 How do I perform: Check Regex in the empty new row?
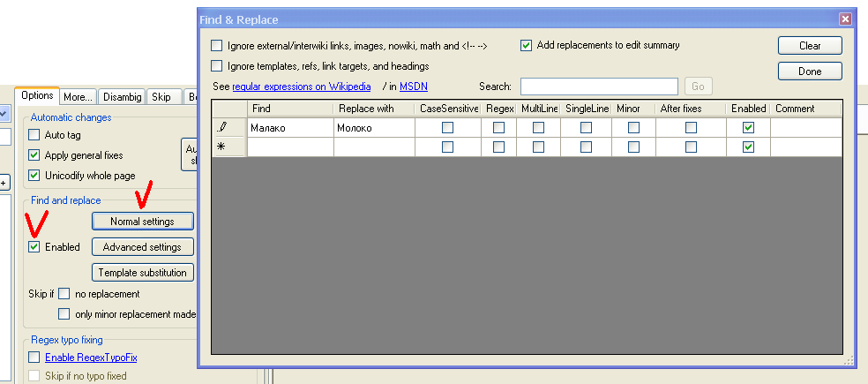click(x=498, y=147)
